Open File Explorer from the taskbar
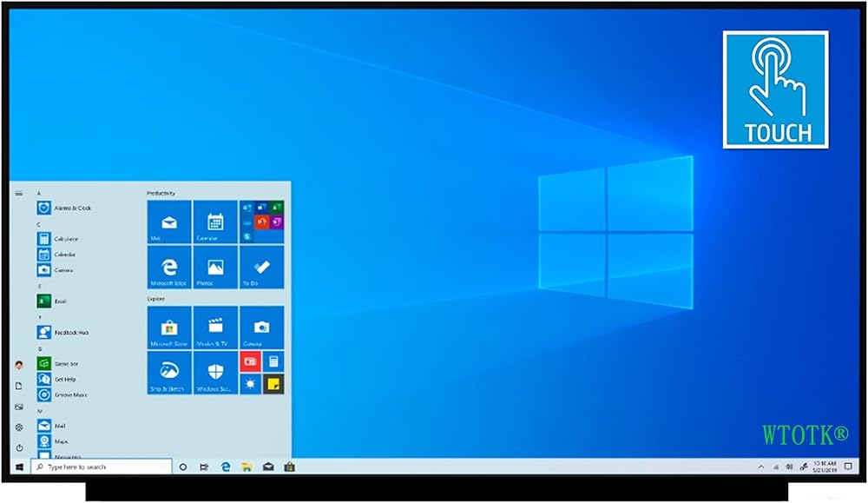Image resolution: width=868 pixels, height=503 pixels. pos(247,467)
